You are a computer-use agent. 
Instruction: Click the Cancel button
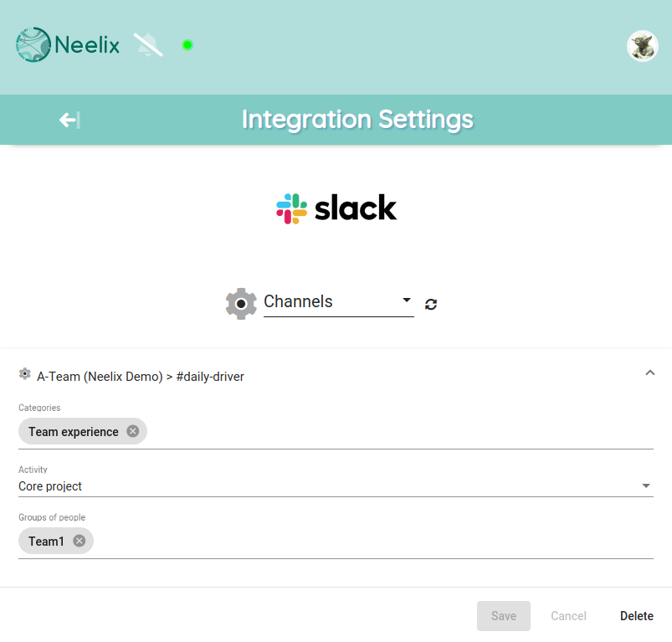(x=568, y=616)
